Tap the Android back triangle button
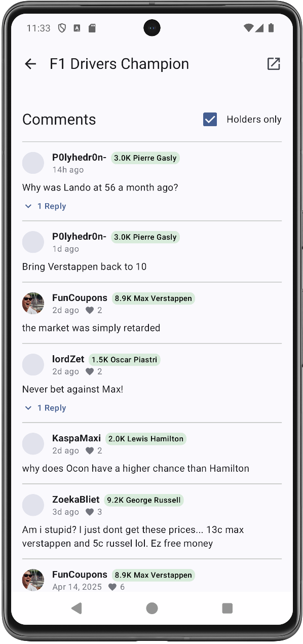The image size is (303, 644). pyautogui.click(x=77, y=608)
